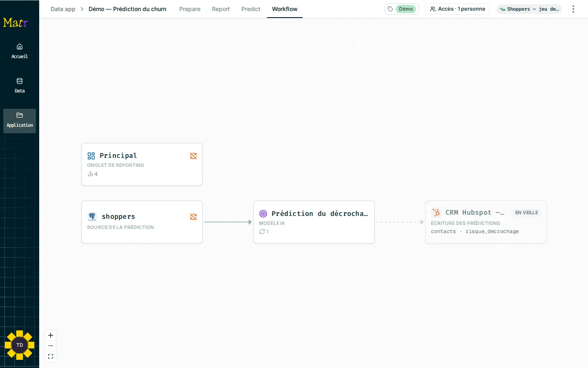Switch to the Prepare tab

tap(190, 9)
